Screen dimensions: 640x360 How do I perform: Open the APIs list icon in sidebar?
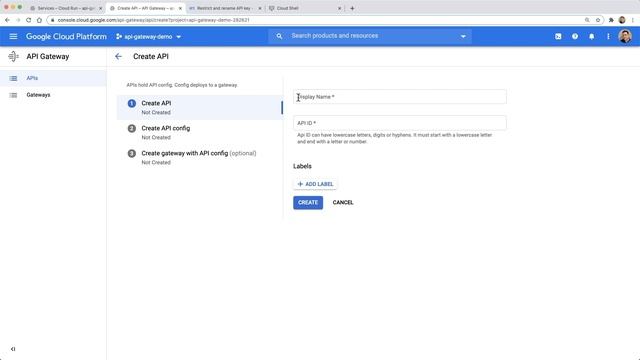coord(13,78)
